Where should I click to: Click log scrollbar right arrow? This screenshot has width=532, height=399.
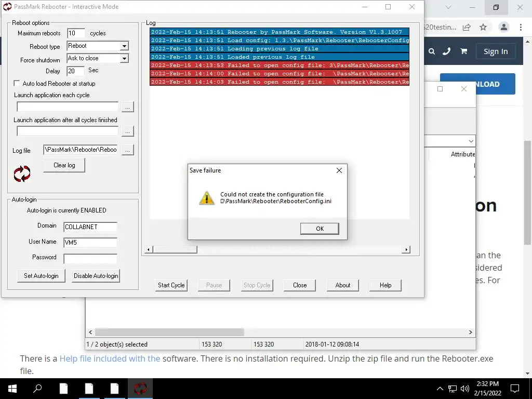pyautogui.click(x=406, y=250)
